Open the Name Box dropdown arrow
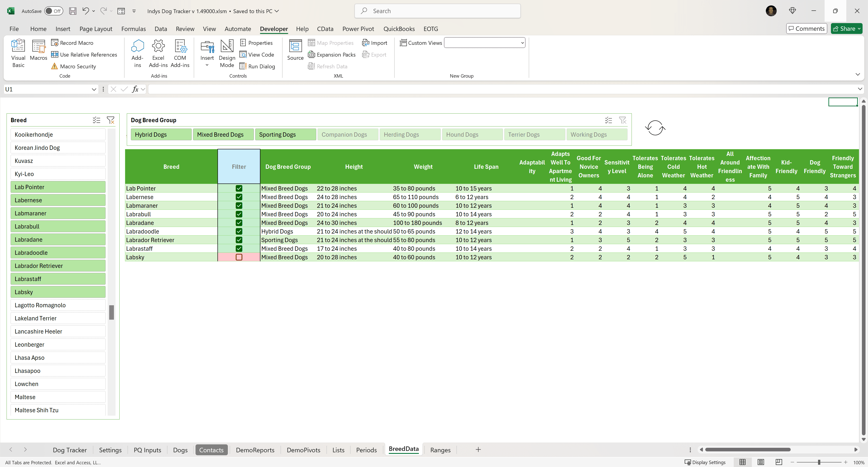Image resolution: width=868 pixels, height=467 pixels. 94,89
